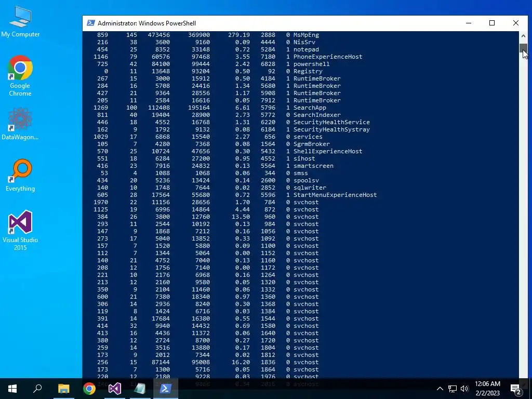
Task: Click the process ID 5796
Action: (x=268, y=108)
